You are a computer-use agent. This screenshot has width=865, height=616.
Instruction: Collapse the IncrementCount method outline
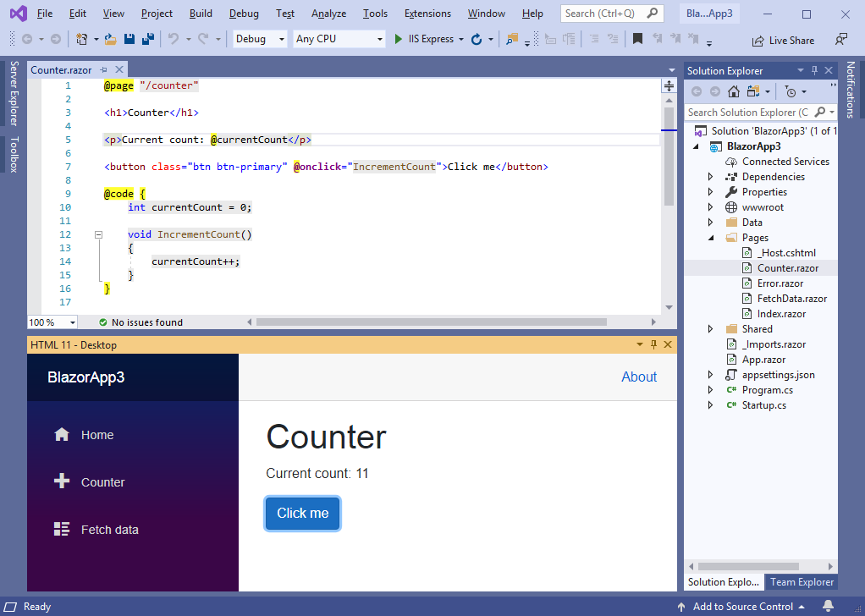99,234
